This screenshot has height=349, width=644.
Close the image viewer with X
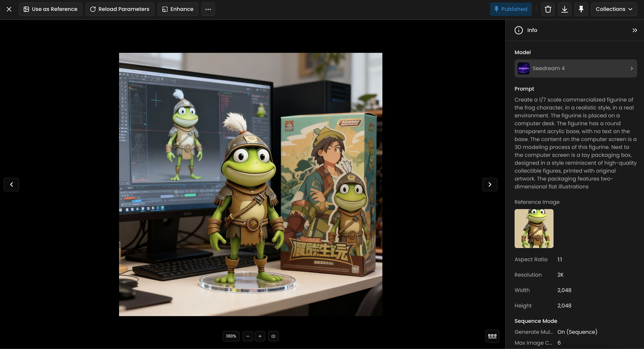click(x=9, y=9)
